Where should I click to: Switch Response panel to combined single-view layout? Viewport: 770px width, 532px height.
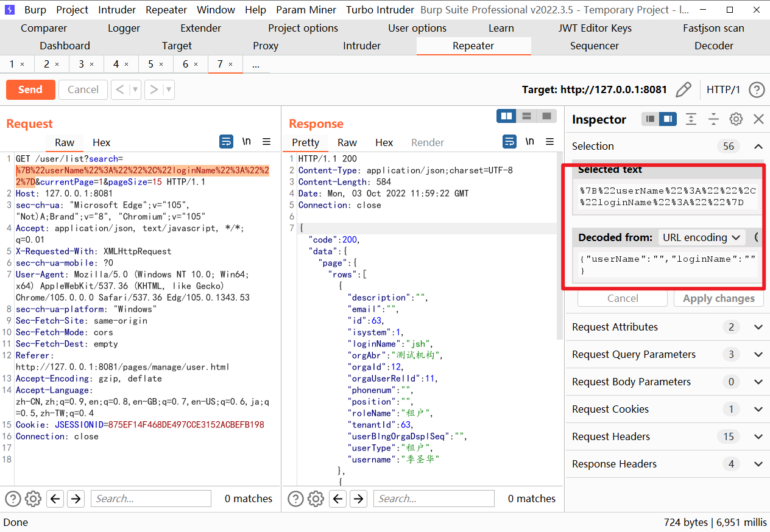coord(545,116)
